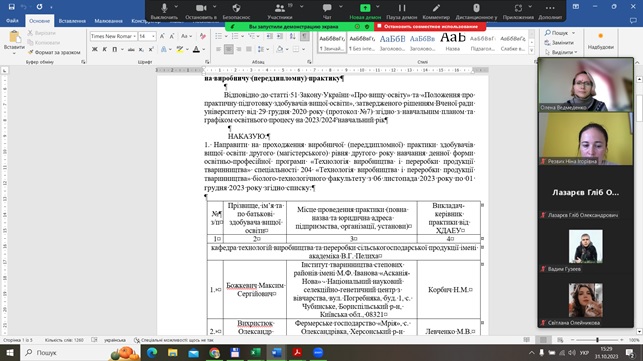Image resolution: width=643 pixels, height=361 pixels.
Task: Expand microphone options arrow in Zoom
Action: pyautogui.click(x=176, y=7)
